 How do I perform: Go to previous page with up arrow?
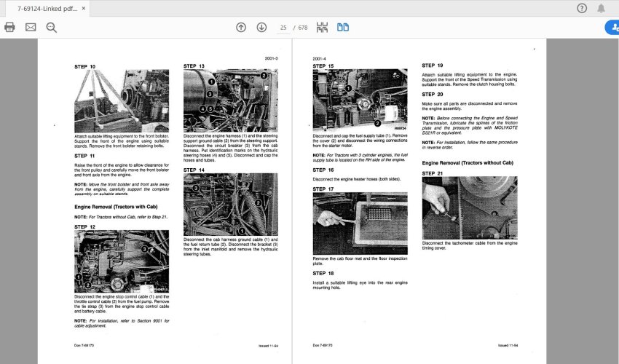pyautogui.click(x=241, y=28)
